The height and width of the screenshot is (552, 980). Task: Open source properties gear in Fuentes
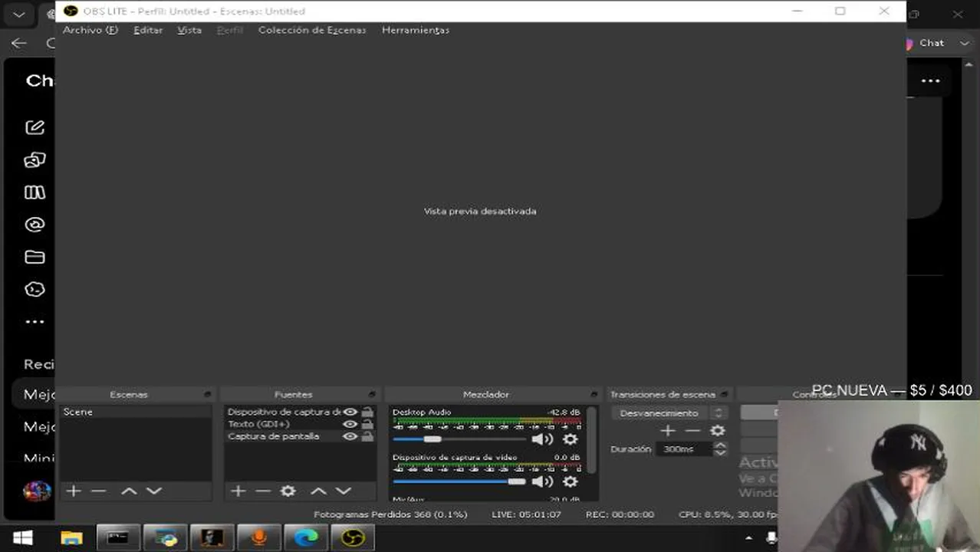pyautogui.click(x=288, y=491)
